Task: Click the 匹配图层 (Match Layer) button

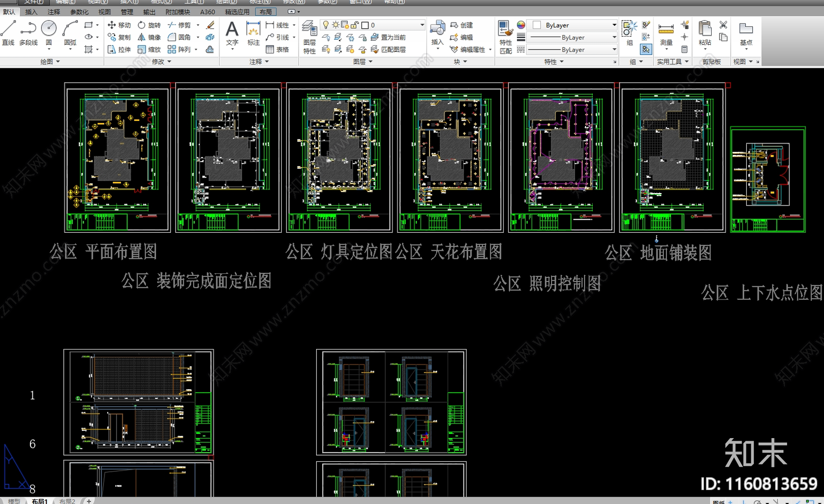Action: coord(388,49)
